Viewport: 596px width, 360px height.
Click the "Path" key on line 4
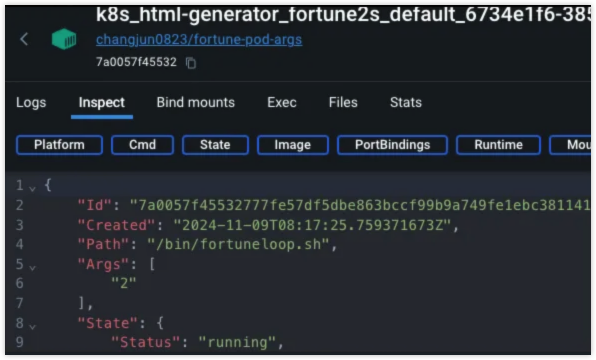[104, 244]
